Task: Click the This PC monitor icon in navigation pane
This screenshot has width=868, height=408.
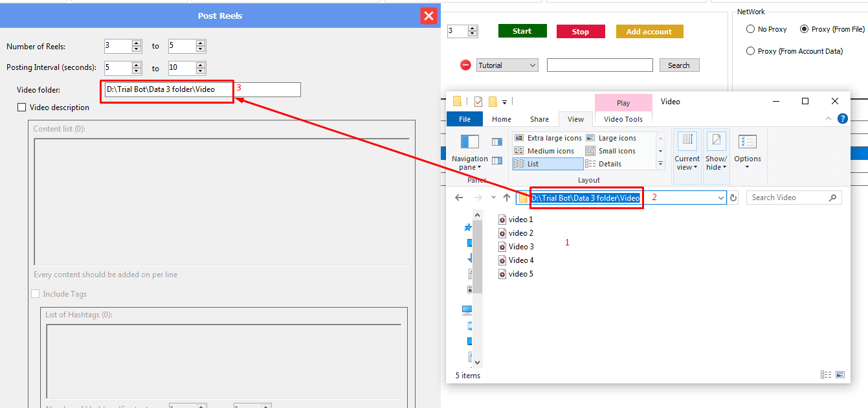Action: click(467, 310)
